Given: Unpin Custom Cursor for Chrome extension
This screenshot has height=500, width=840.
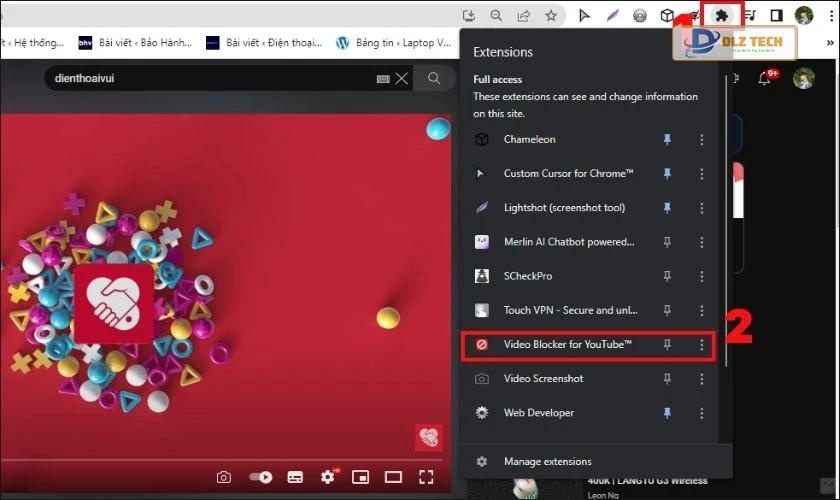Looking at the screenshot, I should point(667,174).
